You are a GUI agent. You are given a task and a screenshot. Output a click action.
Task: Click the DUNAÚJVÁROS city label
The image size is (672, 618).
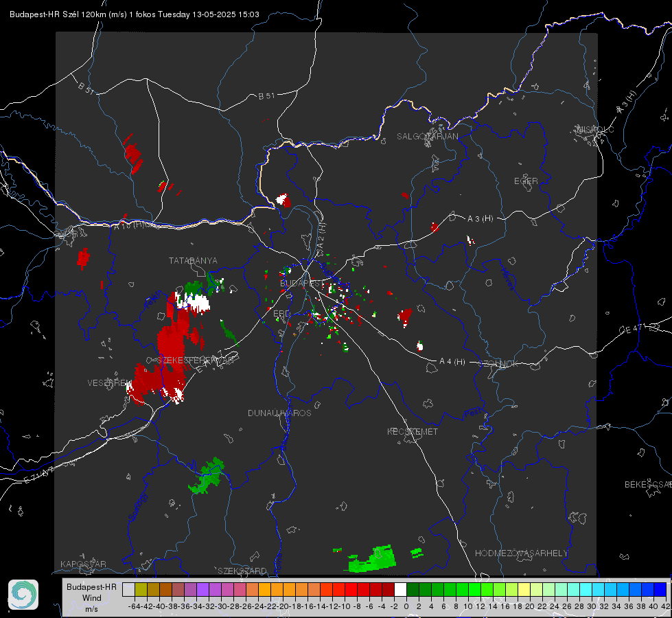pos(279,413)
